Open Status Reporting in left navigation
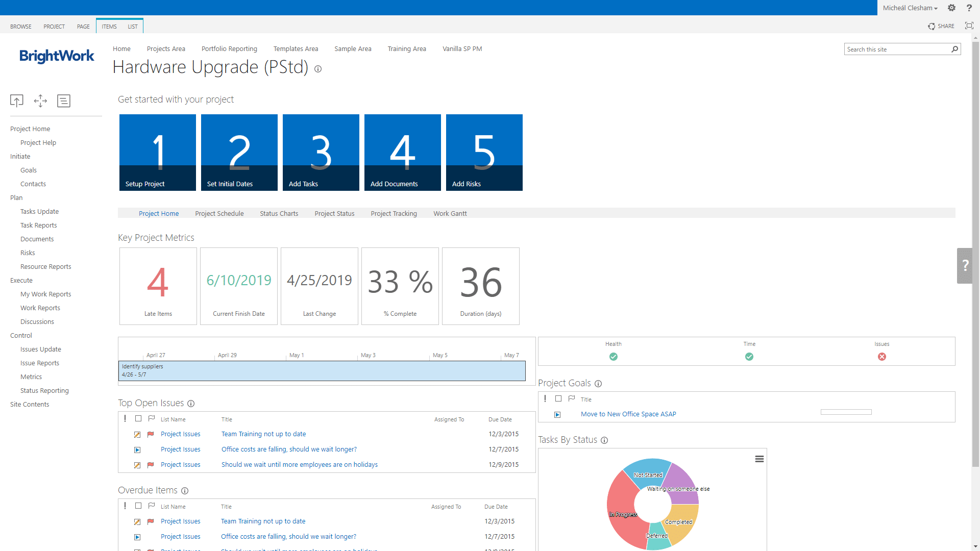The height and width of the screenshot is (551, 980). [44, 391]
